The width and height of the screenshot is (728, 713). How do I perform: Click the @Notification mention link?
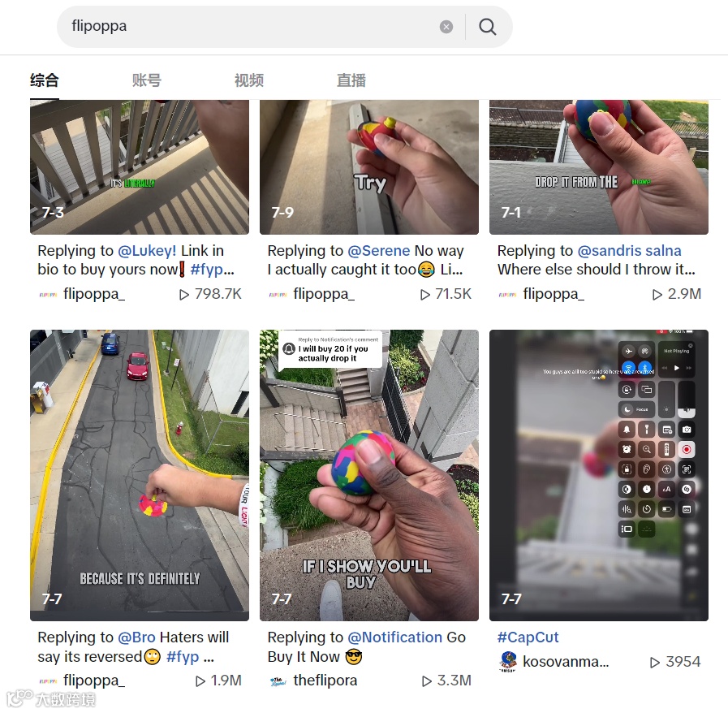pos(394,637)
